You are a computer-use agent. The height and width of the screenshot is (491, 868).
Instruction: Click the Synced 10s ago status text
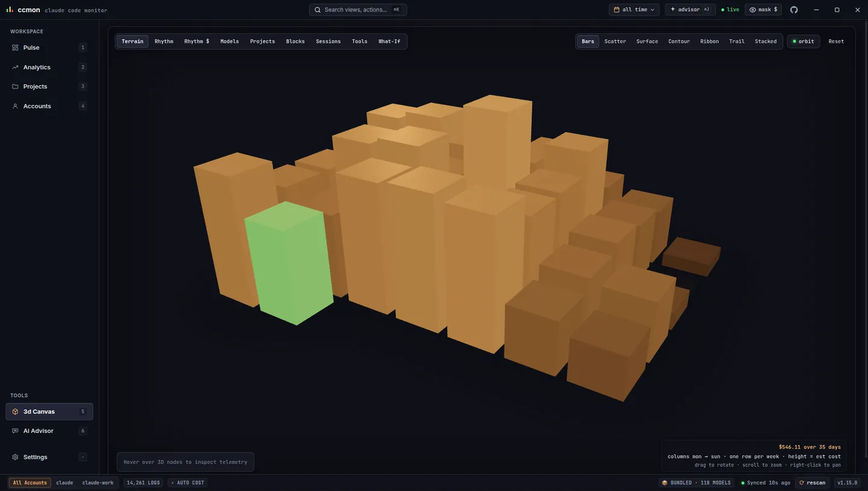[766, 483]
